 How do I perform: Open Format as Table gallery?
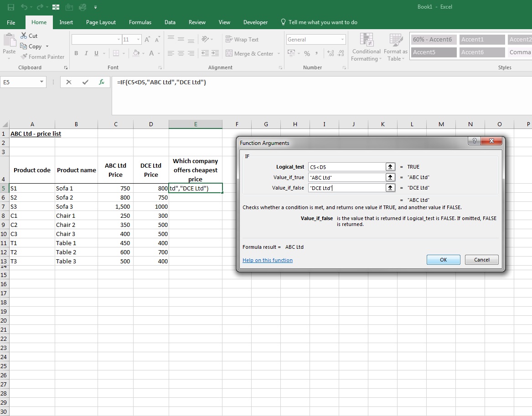pyautogui.click(x=396, y=47)
